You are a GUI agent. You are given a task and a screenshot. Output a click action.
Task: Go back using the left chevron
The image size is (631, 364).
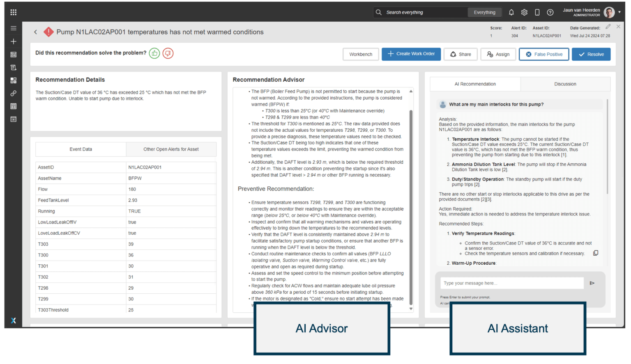[x=36, y=32]
